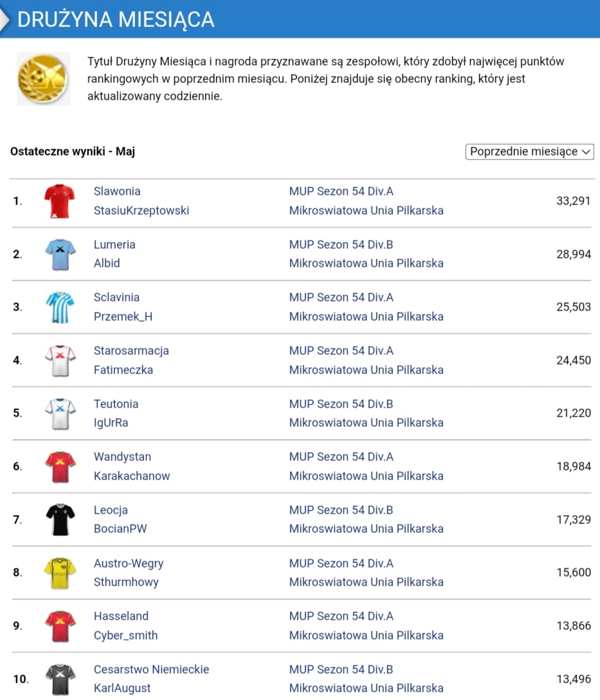Click Lumeria's light blue jersey icon
Image resolution: width=600 pixels, height=700 pixels.
(60, 255)
